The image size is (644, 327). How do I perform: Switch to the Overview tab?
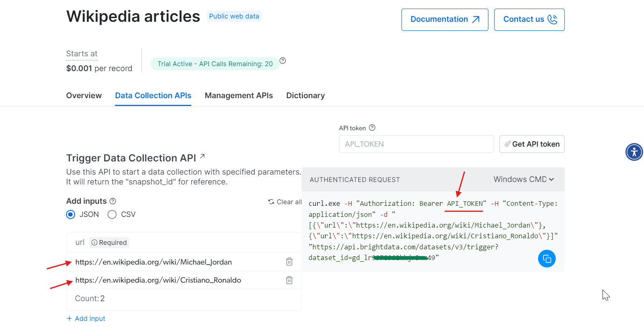(84, 95)
